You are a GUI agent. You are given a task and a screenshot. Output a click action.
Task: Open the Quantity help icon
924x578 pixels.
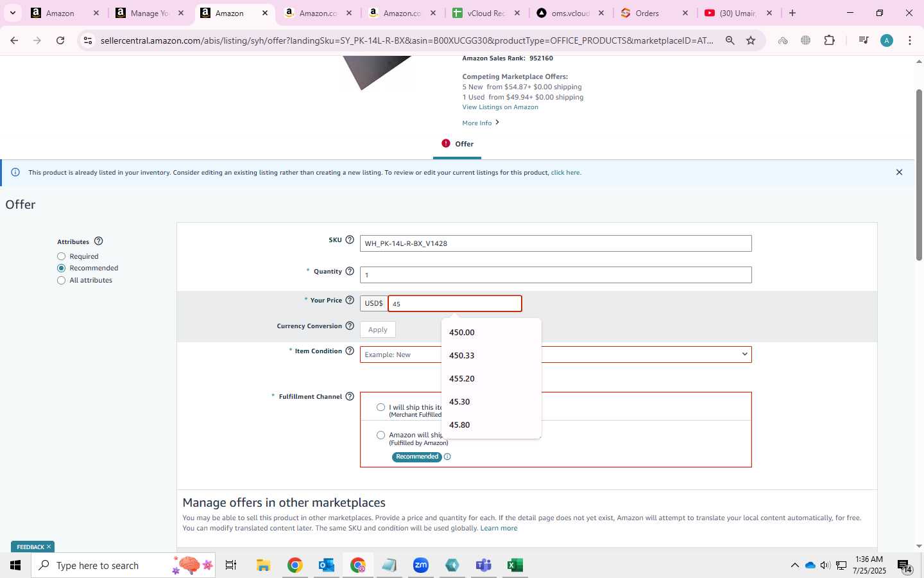(x=350, y=271)
